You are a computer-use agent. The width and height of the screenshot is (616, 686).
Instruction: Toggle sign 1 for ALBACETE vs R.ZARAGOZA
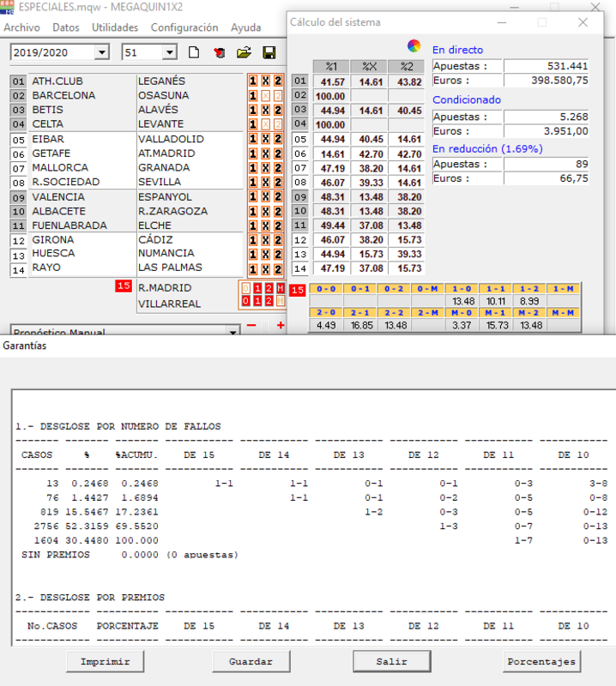click(253, 211)
